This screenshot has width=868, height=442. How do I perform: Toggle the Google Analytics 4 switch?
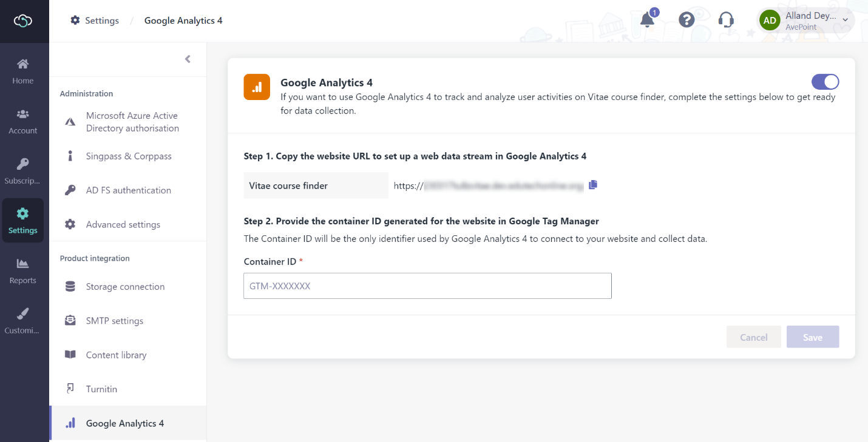(x=826, y=82)
